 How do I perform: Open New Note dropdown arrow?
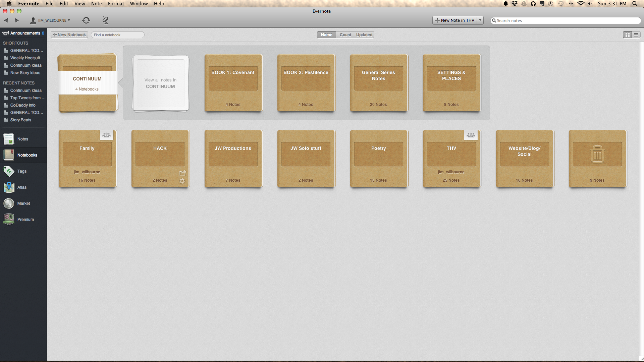(480, 20)
